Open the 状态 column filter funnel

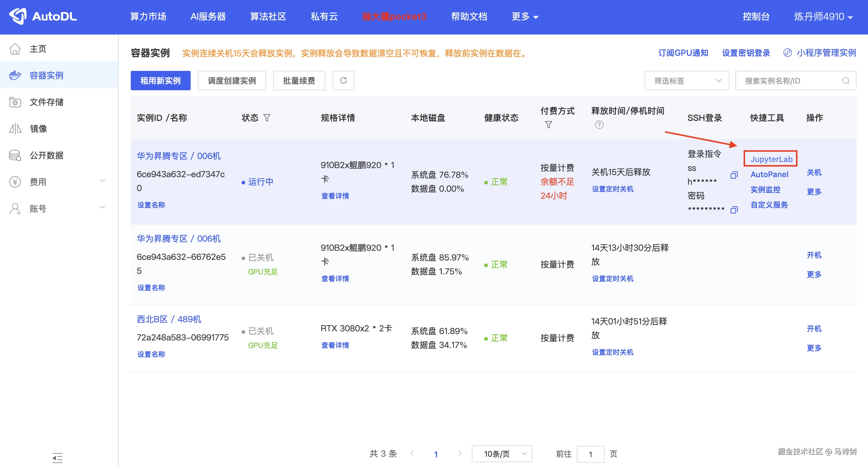(x=267, y=118)
